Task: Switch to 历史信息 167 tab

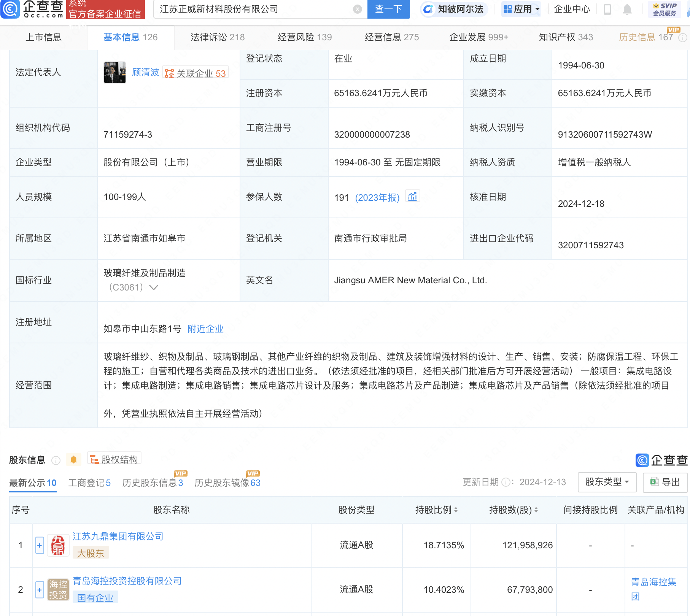Action: pyautogui.click(x=646, y=37)
